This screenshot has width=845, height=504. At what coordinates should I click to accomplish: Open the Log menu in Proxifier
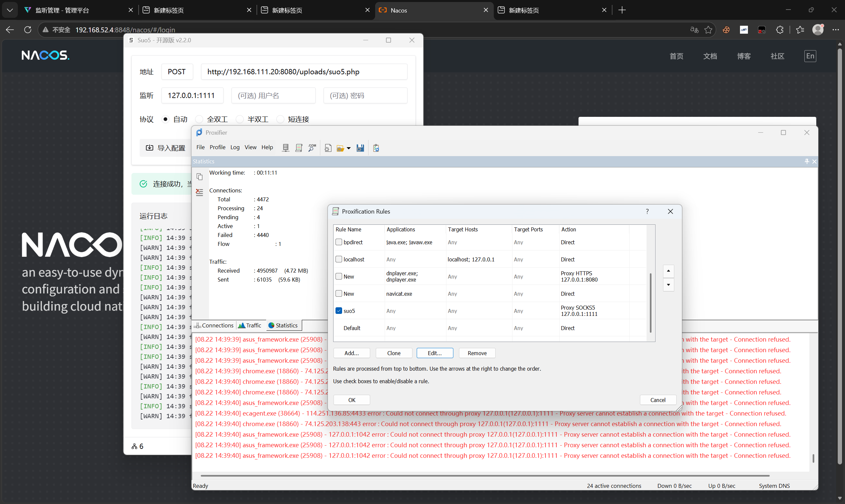coord(235,148)
